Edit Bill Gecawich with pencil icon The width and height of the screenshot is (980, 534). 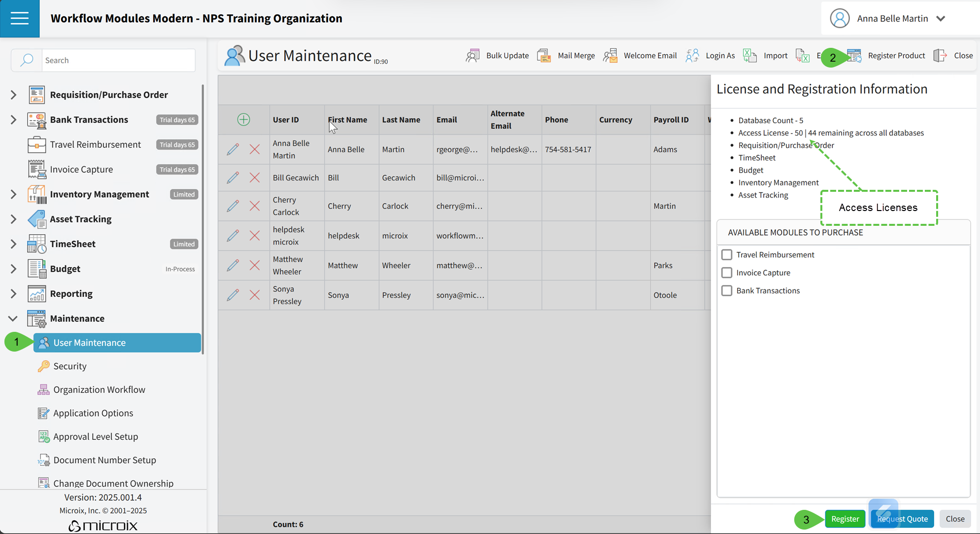click(233, 178)
